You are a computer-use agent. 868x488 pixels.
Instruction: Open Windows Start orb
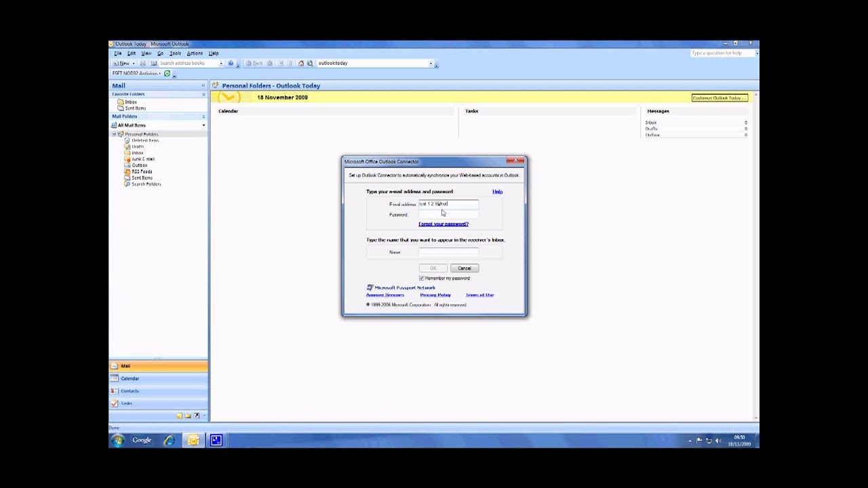tap(118, 441)
